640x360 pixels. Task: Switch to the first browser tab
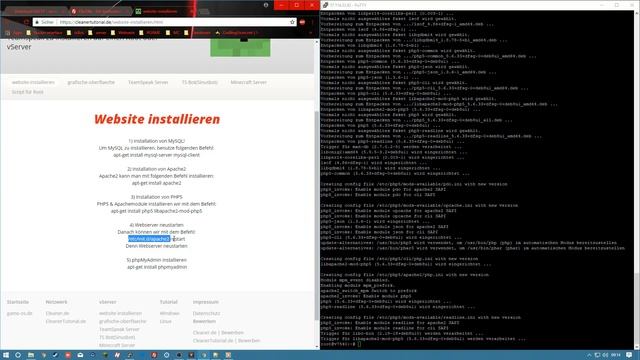(35, 11)
